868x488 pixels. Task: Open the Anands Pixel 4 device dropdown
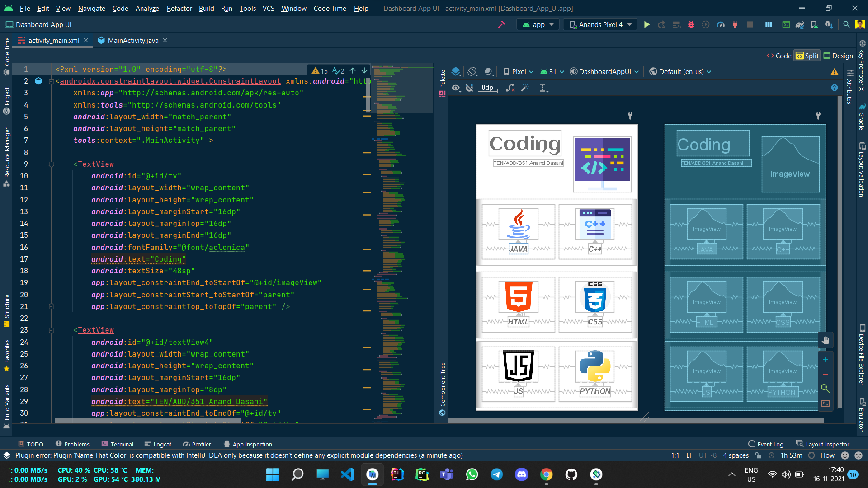click(x=600, y=24)
